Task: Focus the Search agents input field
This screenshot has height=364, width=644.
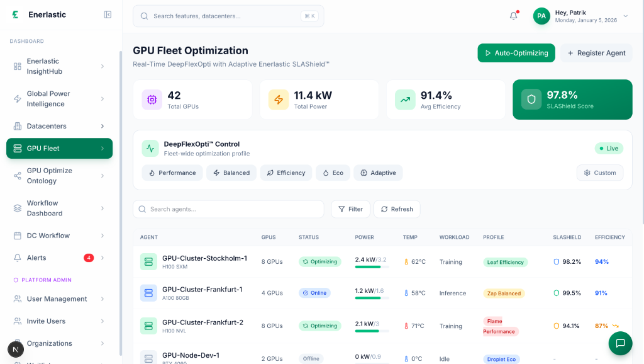Action: click(x=229, y=209)
